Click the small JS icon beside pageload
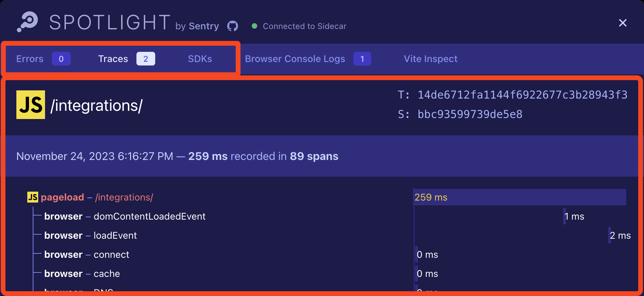 33,197
